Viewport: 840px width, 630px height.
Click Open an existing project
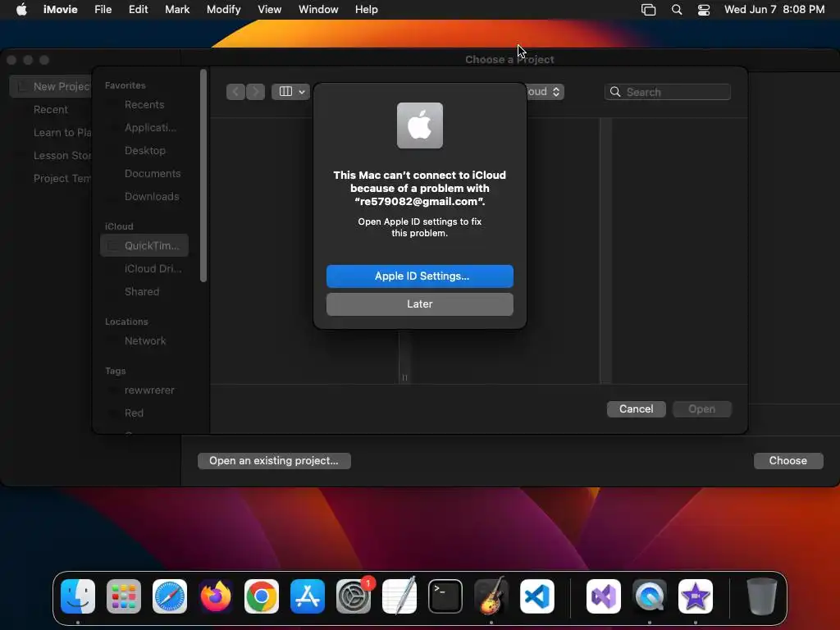274,461
